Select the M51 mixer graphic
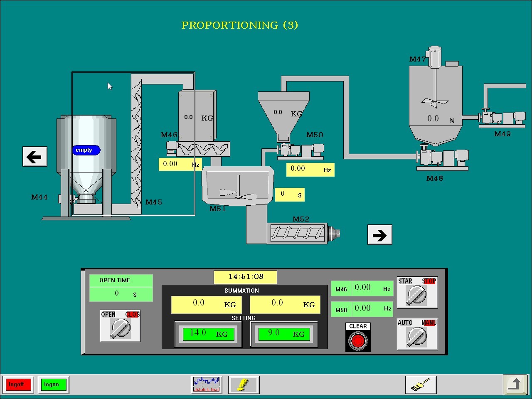The image size is (532, 399). [238, 186]
